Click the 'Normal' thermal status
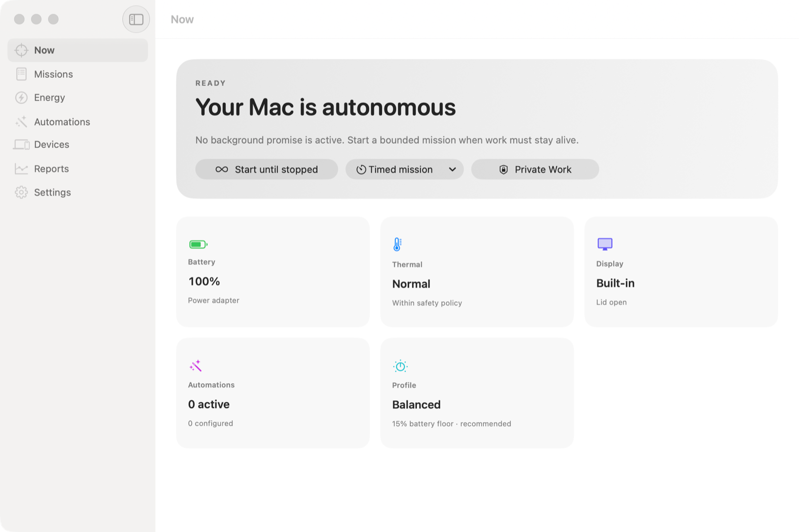The height and width of the screenshot is (532, 799). [411, 284]
